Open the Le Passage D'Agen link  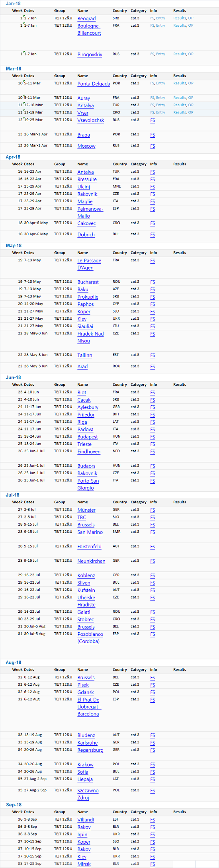(x=89, y=264)
